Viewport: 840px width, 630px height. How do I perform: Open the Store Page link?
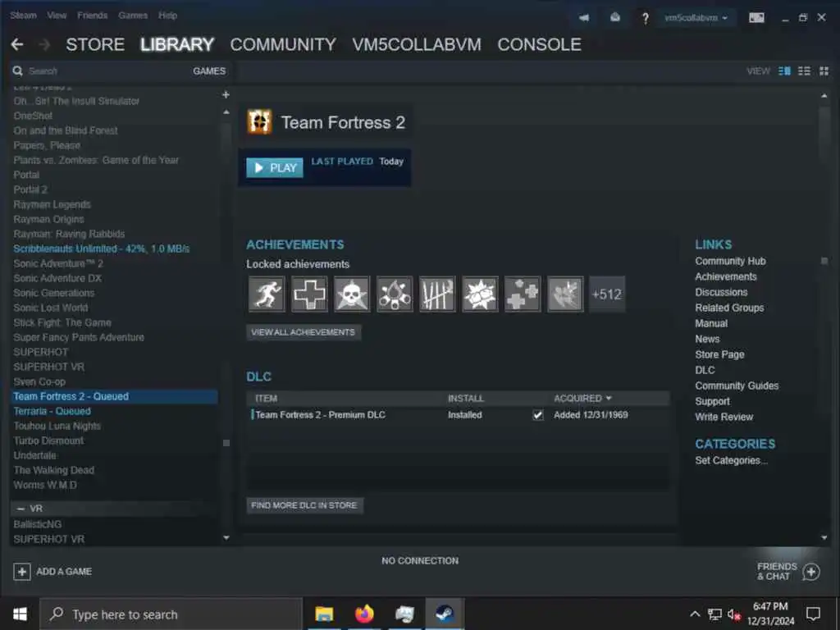coord(719,354)
